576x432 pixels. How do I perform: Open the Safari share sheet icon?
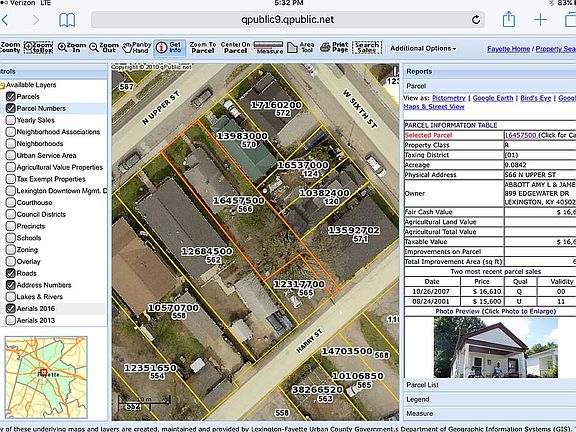coord(509,19)
